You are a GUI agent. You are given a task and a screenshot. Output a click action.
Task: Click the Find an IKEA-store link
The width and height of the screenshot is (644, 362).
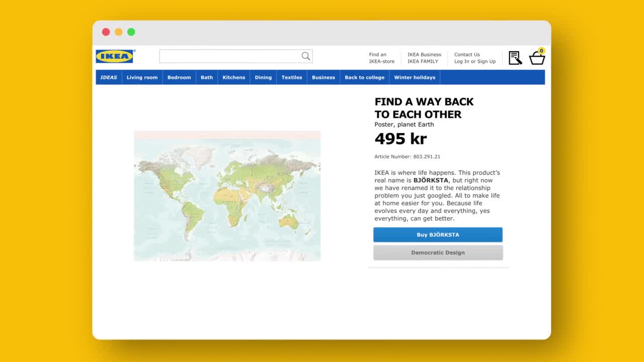click(x=382, y=58)
